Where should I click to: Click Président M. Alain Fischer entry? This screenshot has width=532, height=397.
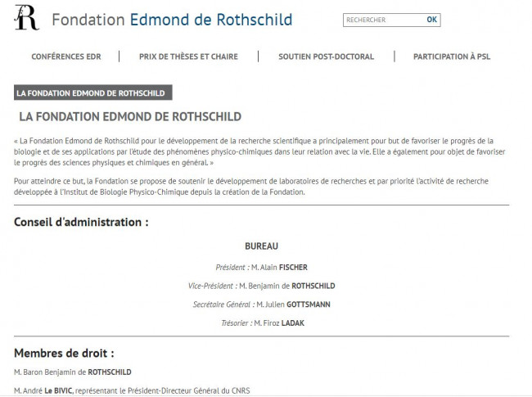[x=262, y=268]
